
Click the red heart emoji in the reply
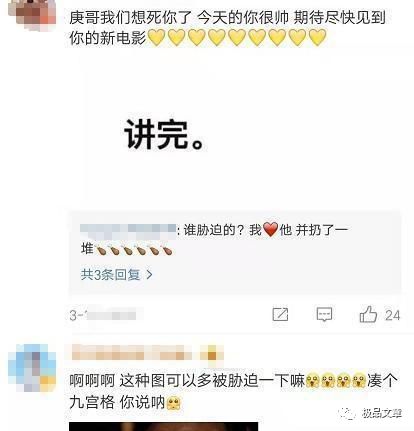(270, 229)
